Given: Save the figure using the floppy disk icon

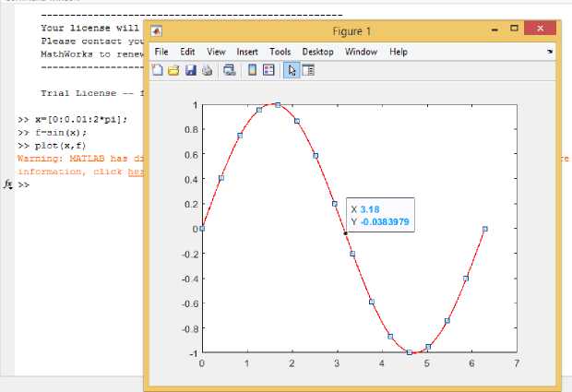Looking at the screenshot, I should 190,70.
